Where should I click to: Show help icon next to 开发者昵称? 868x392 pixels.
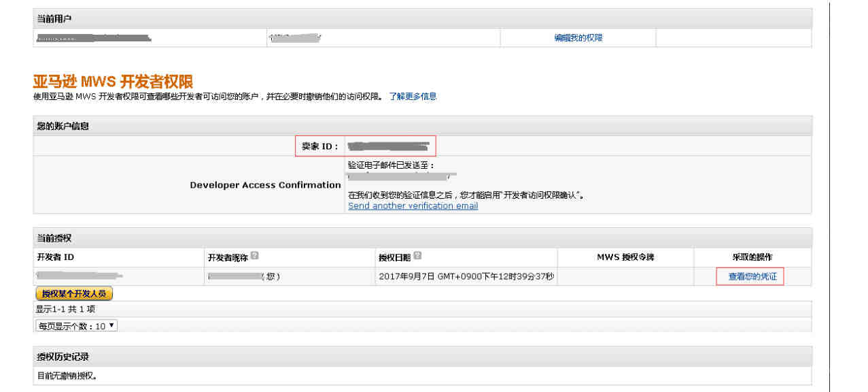[x=254, y=256]
